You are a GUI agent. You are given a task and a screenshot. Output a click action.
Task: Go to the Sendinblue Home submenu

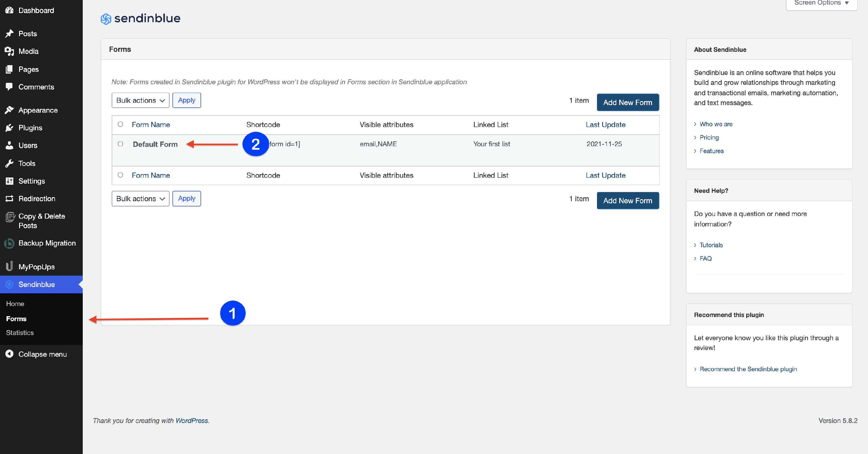15,303
